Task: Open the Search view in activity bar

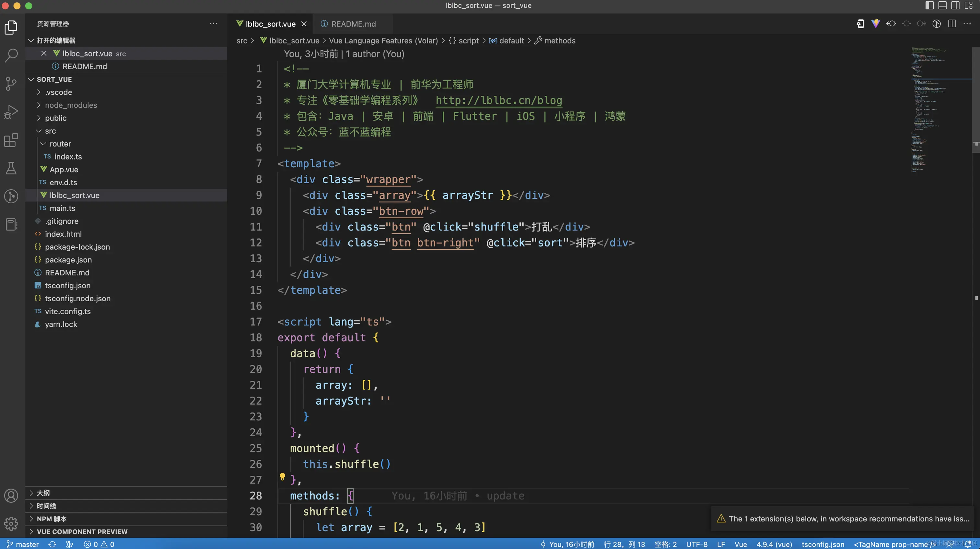Action: pos(11,55)
